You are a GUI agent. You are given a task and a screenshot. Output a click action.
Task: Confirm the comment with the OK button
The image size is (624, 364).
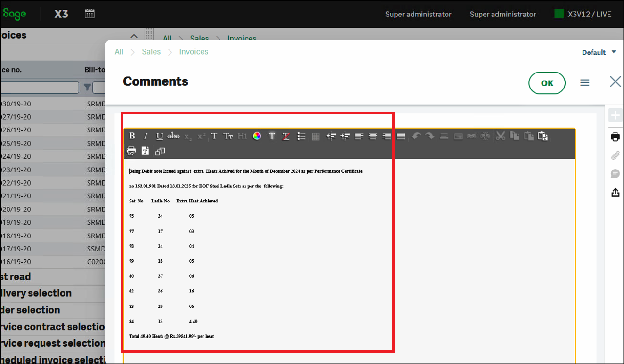point(547,82)
